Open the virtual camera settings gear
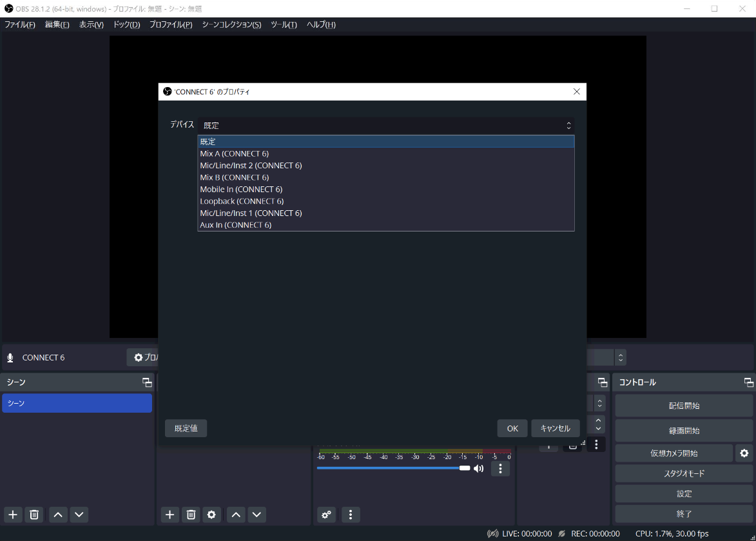756x541 pixels. [x=744, y=453]
